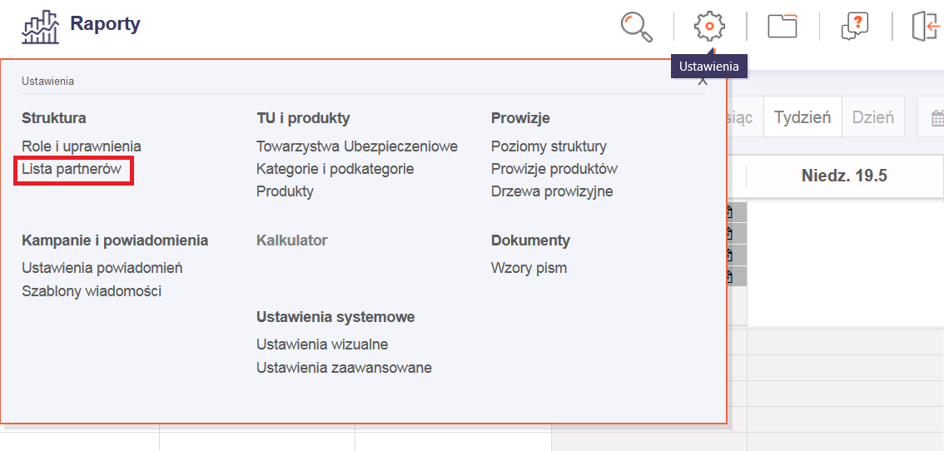The height and width of the screenshot is (451, 944).
Task: Go to Towarzystwa Ubezpieczeniowe
Action: [x=357, y=146]
